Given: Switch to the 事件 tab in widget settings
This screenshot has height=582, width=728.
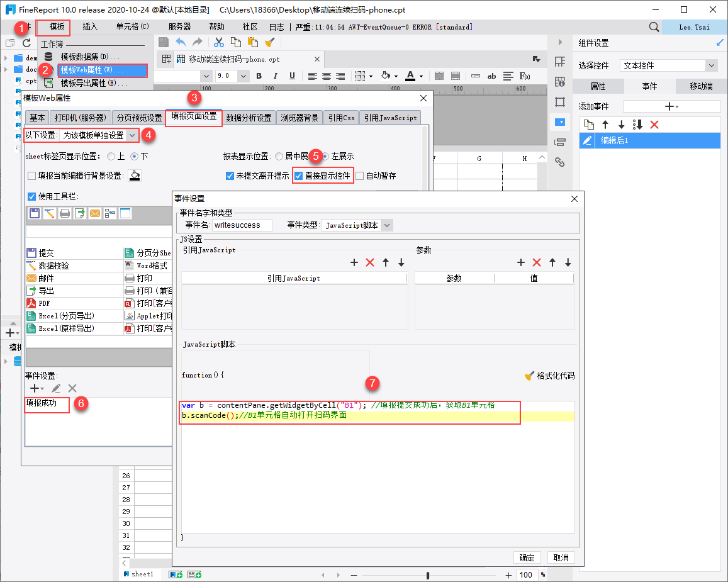Looking at the screenshot, I should pyautogui.click(x=649, y=86).
